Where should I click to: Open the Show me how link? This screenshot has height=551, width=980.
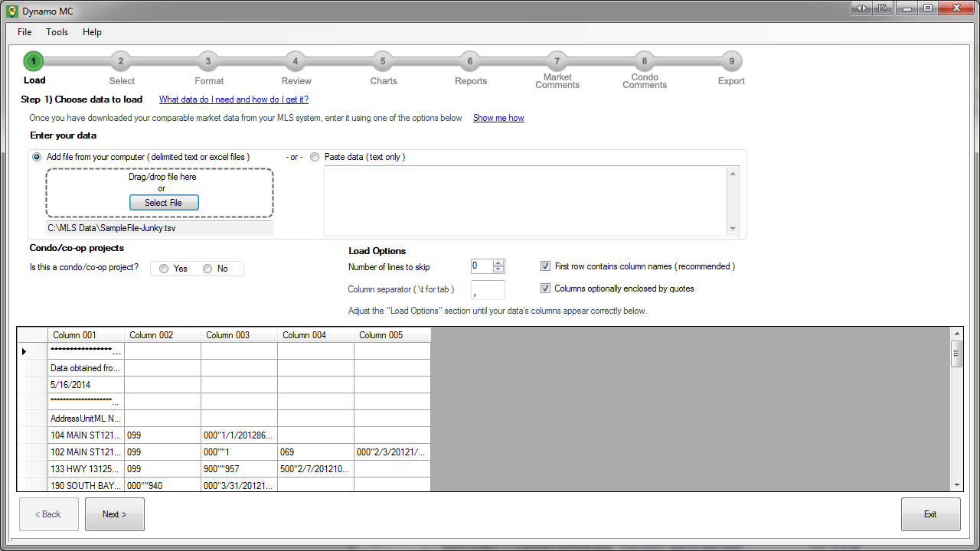coord(498,118)
